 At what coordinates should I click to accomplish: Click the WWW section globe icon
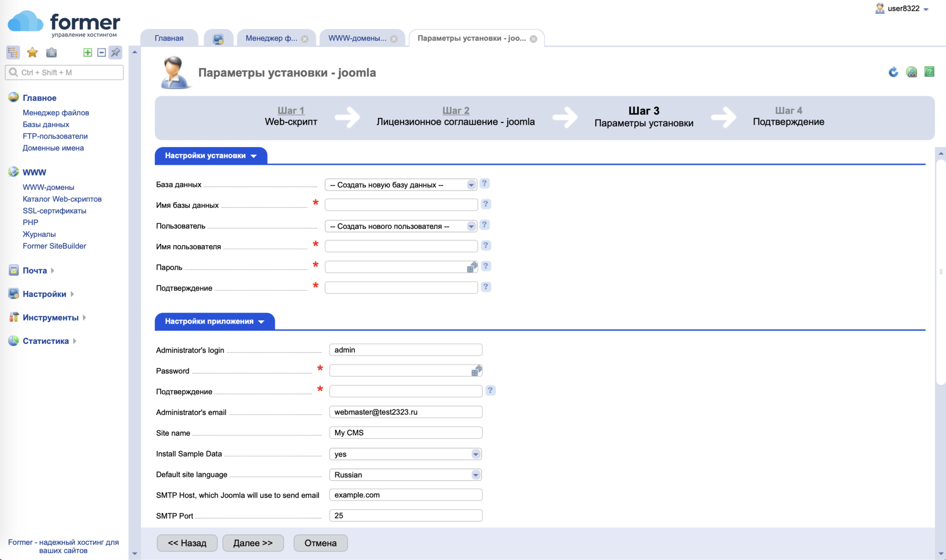13,172
